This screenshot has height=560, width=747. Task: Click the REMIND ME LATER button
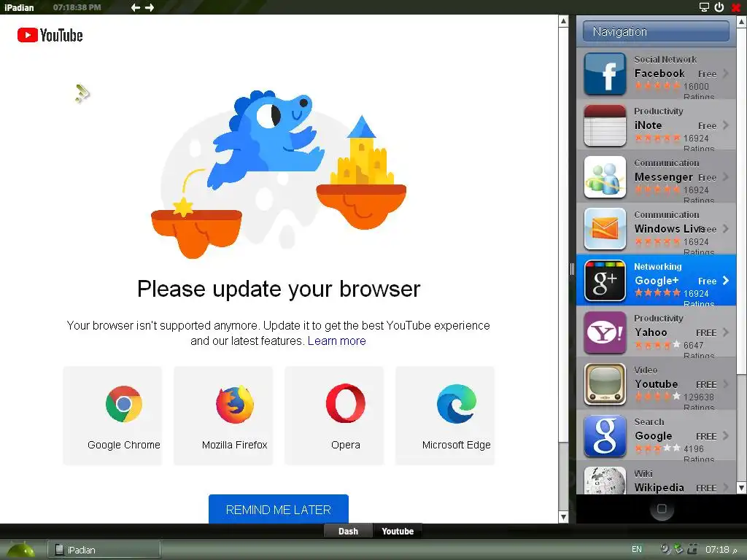click(x=279, y=509)
